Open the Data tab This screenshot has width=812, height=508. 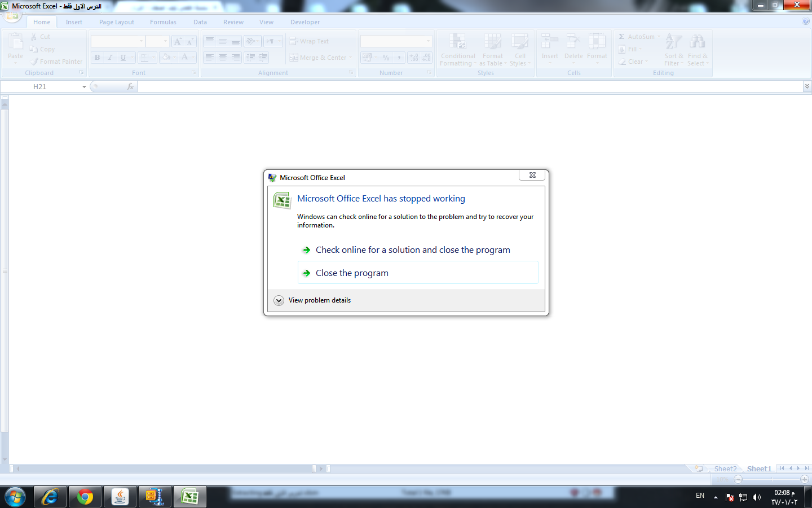pos(200,22)
